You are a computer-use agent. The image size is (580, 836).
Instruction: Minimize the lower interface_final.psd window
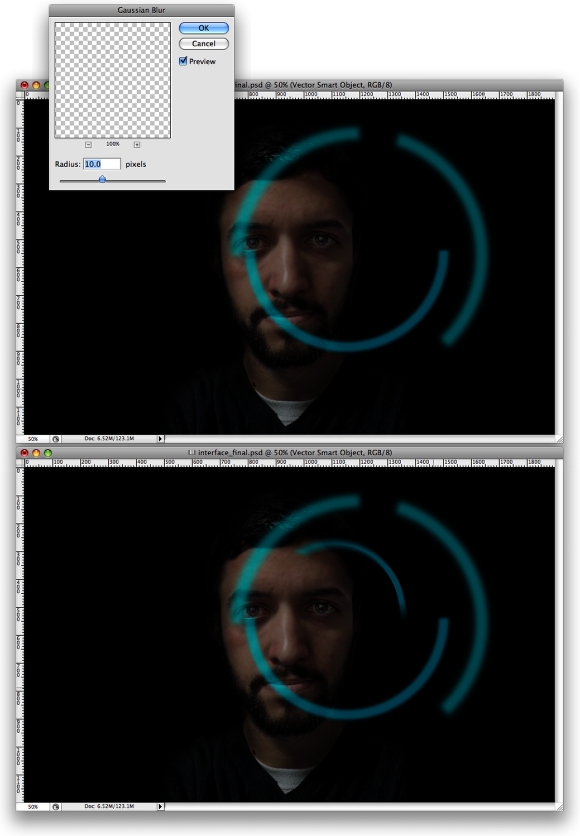click(x=36, y=453)
